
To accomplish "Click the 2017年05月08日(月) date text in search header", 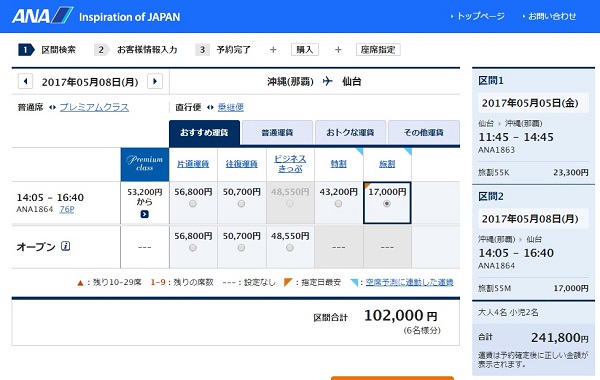I will tap(90, 82).
